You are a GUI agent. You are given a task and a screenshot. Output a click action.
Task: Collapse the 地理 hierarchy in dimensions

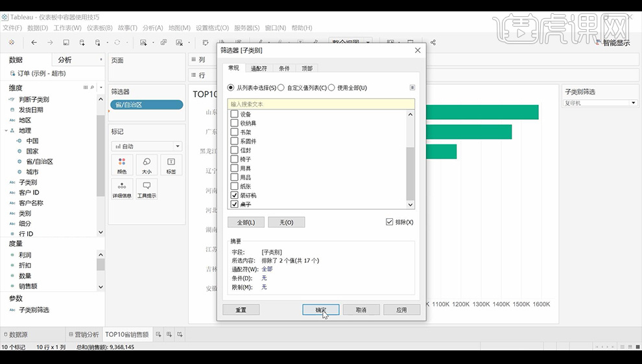(6, 130)
